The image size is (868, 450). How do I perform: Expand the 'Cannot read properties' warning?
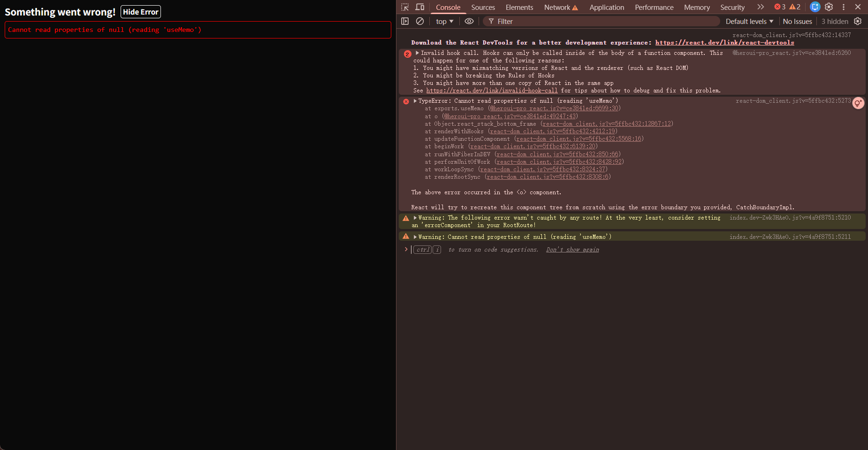[x=415, y=237]
